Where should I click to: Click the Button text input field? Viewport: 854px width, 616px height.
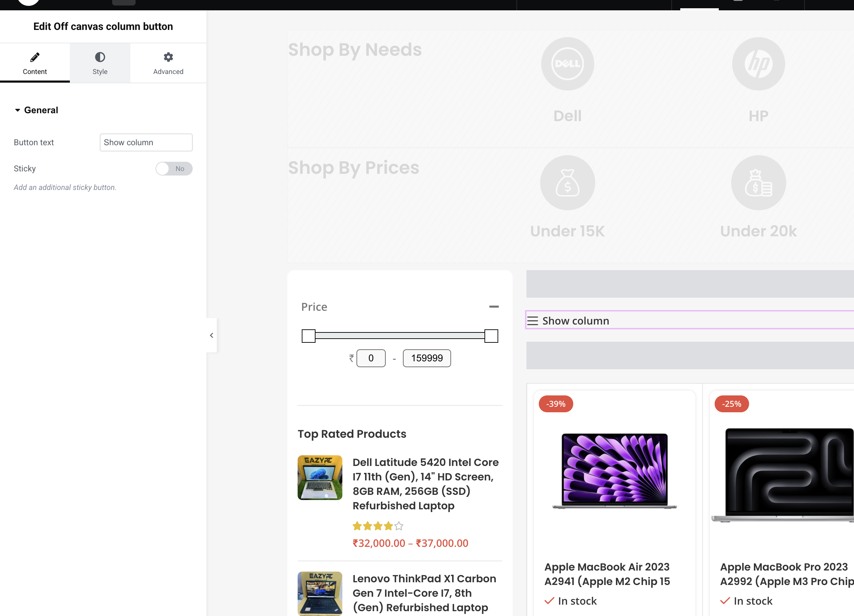coord(146,143)
